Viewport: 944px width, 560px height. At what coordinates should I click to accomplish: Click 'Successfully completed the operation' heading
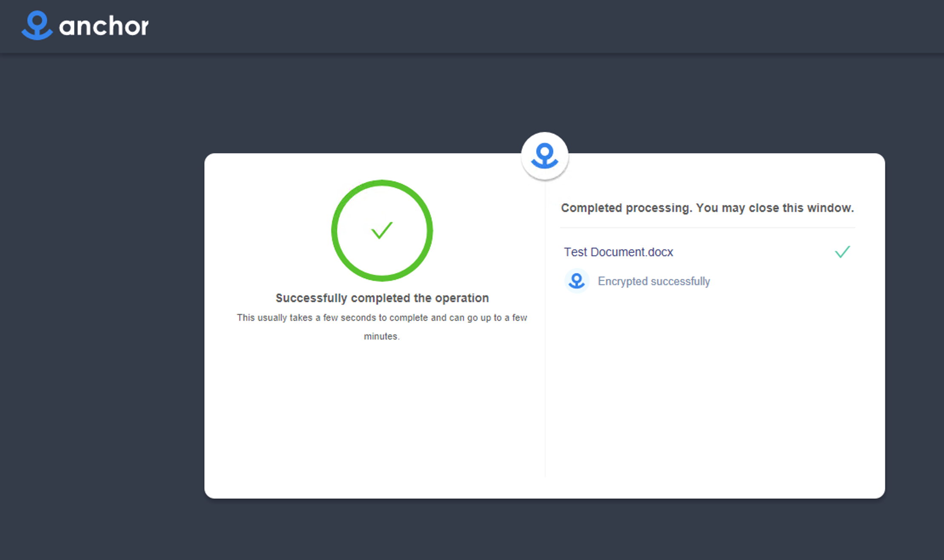[382, 298]
